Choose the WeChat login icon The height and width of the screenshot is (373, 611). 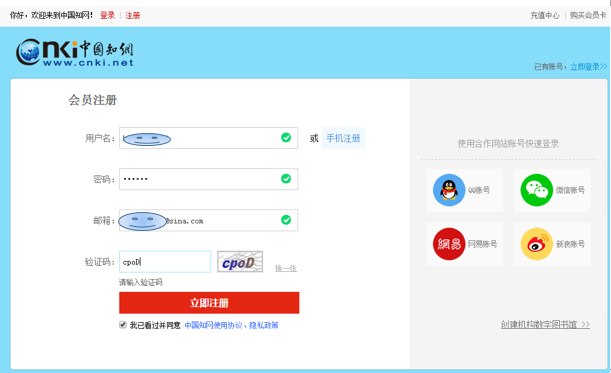[537, 190]
